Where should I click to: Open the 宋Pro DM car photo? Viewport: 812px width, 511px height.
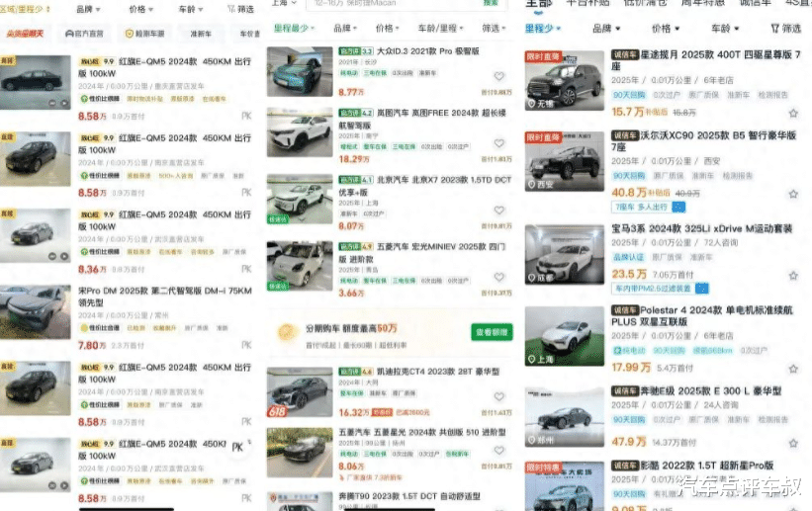(x=36, y=312)
